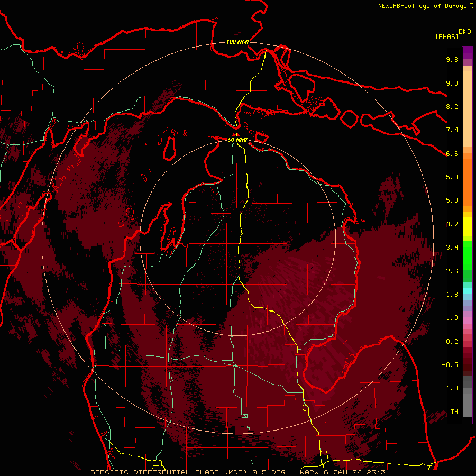Click the 1.0 legend value

tap(452, 318)
